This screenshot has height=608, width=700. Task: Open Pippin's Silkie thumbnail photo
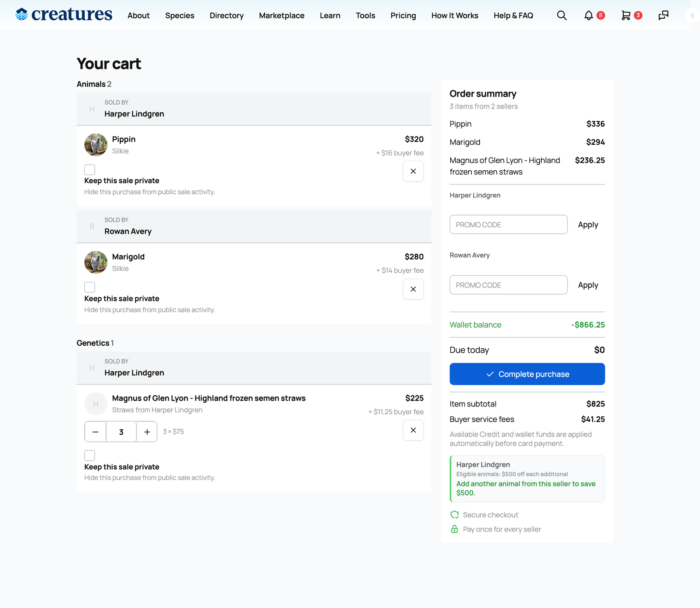(x=96, y=145)
